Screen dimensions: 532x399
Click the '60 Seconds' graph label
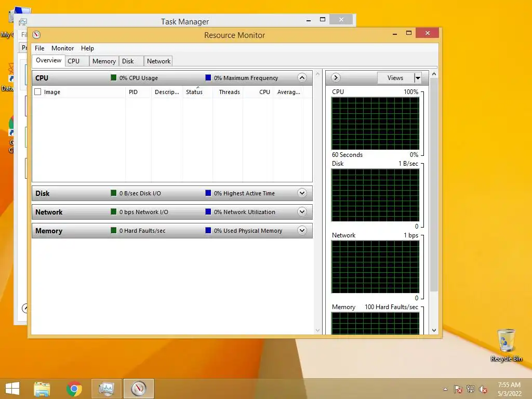(x=347, y=155)
